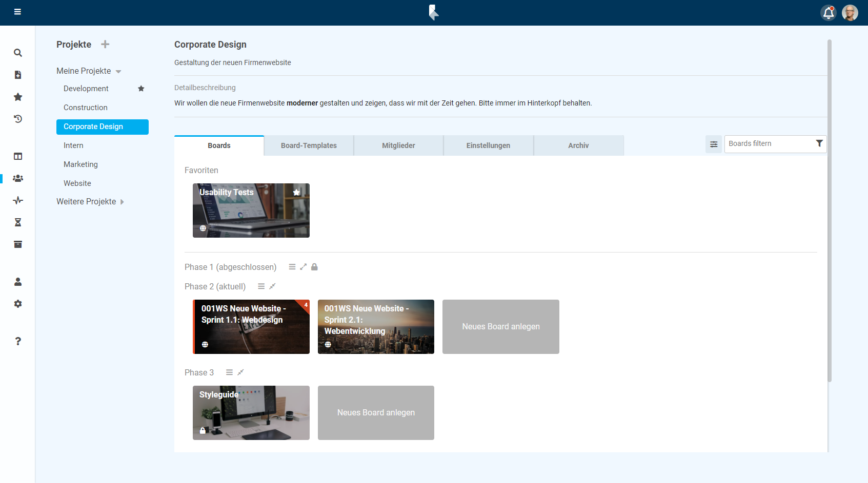The width and height of the screenshot is (868, 483).
Task: Open the Mitglieder tab
Action: [398, 145]
